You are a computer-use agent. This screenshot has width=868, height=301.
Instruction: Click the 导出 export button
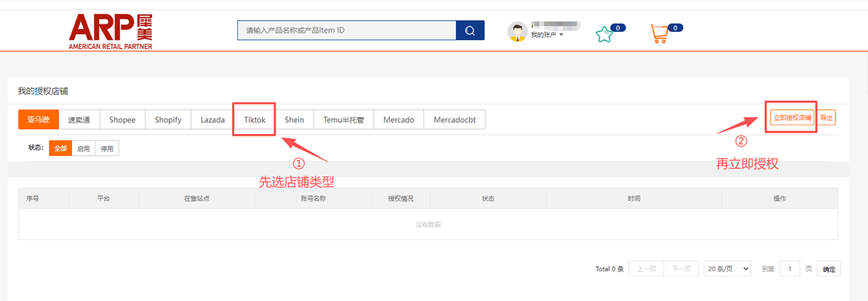[826, 118]
